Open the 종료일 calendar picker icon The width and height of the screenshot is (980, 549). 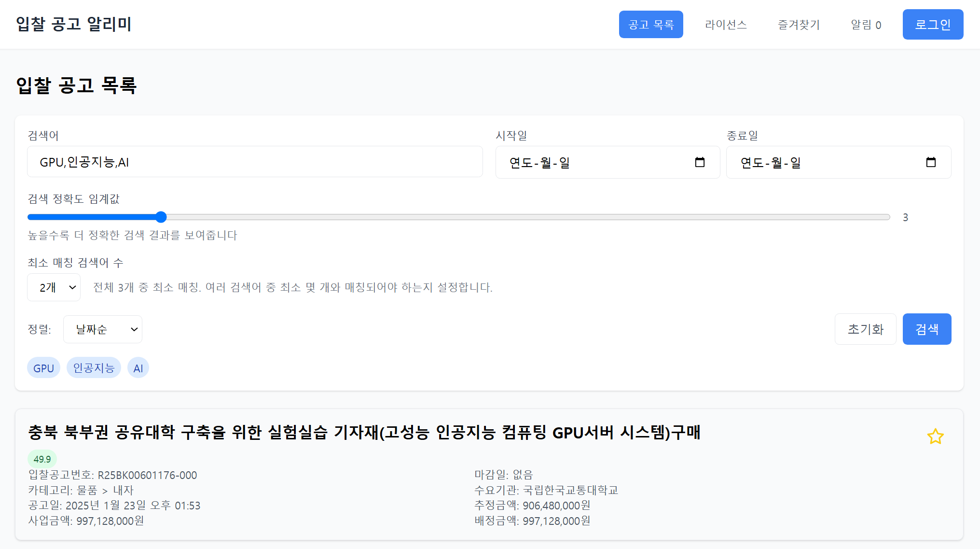point(931,162)
